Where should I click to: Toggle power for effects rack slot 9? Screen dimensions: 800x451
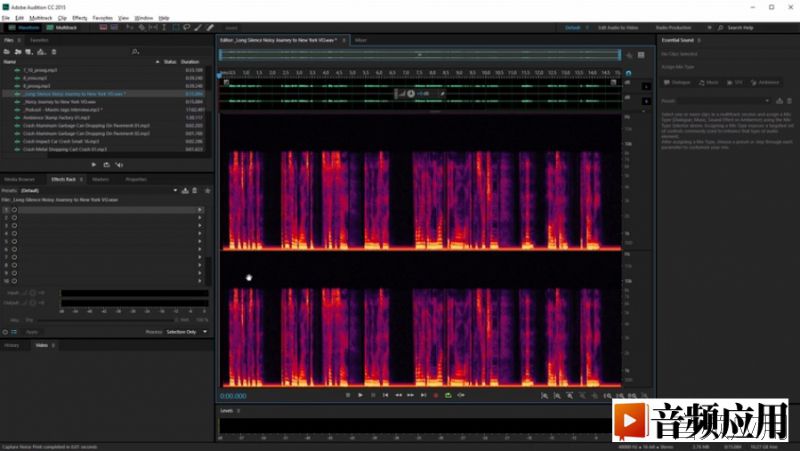coord(14,273)
